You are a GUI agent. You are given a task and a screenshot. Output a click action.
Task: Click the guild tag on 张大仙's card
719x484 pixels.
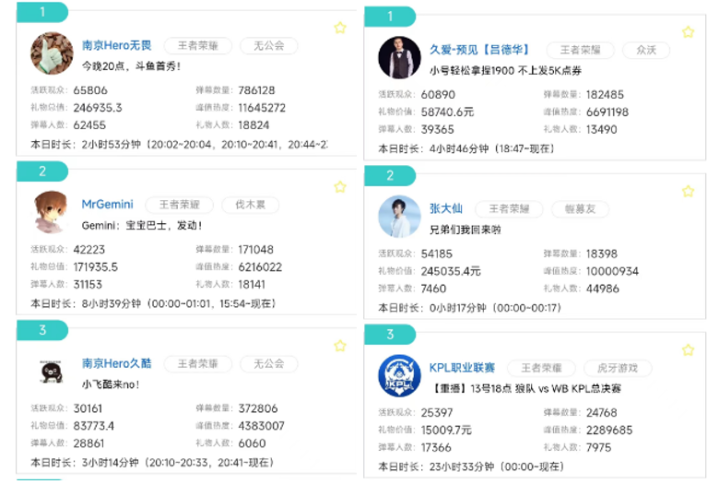(x=580, y=209)
